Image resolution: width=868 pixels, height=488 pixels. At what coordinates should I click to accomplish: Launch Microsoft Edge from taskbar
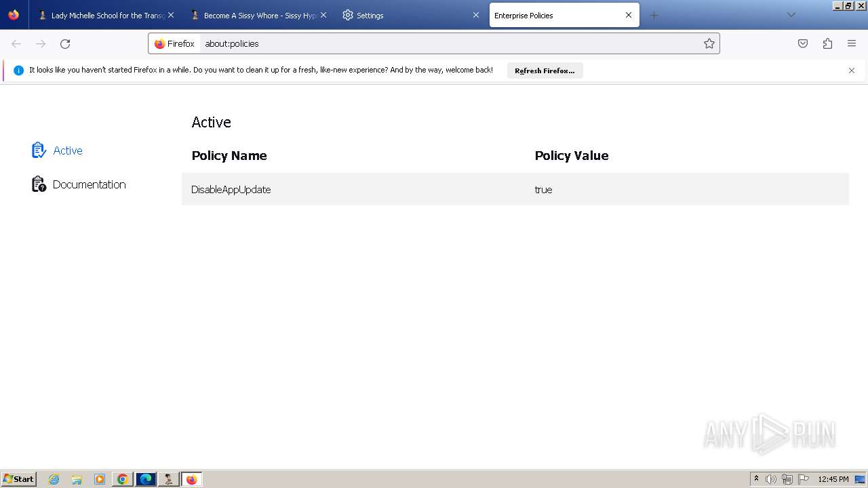pyautogui.click(x=146, y=479)
